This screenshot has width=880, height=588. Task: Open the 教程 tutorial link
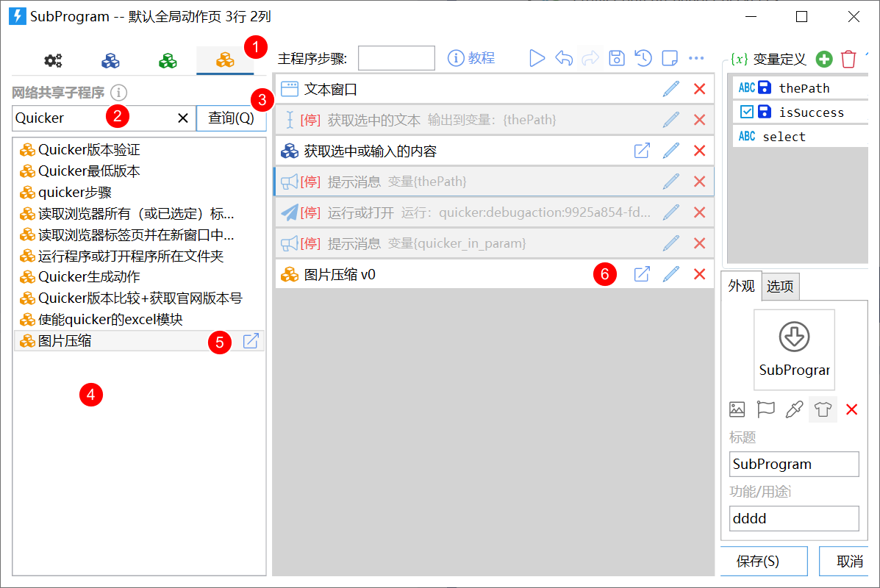[x=471, y=58]
